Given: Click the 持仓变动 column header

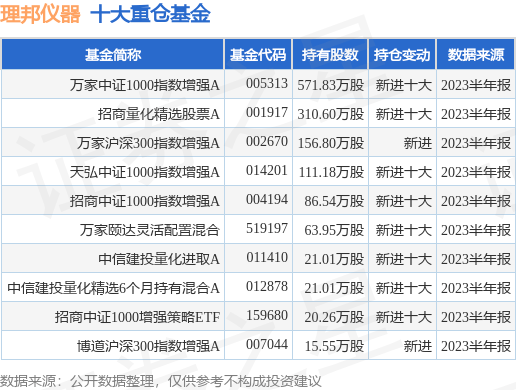Looking at the screenshot, I should (402, 55).
